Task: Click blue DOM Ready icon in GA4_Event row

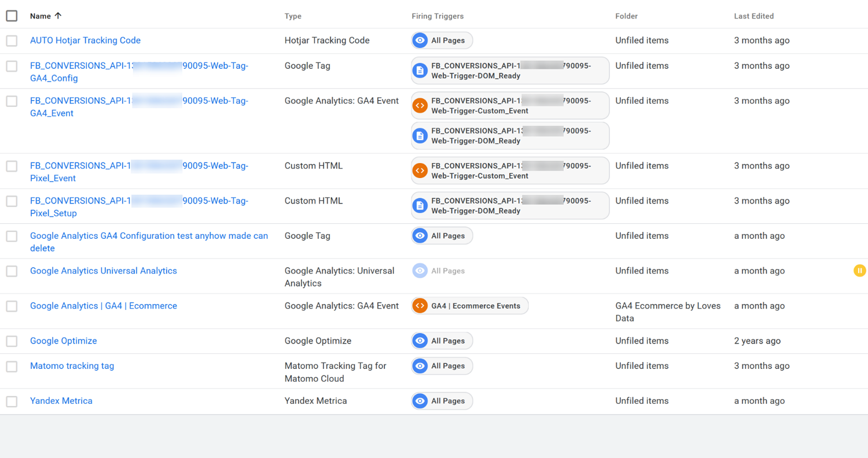Action: click(420, 135)
